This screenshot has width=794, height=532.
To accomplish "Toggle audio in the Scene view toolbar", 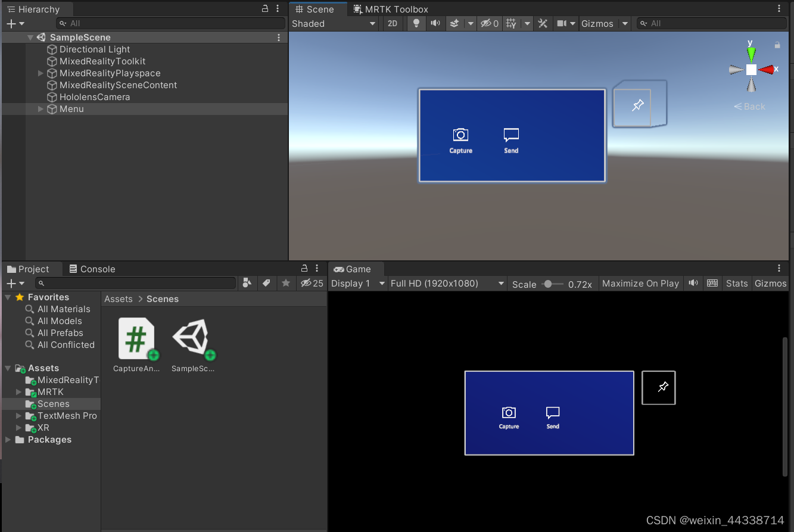I will [435, 23].
